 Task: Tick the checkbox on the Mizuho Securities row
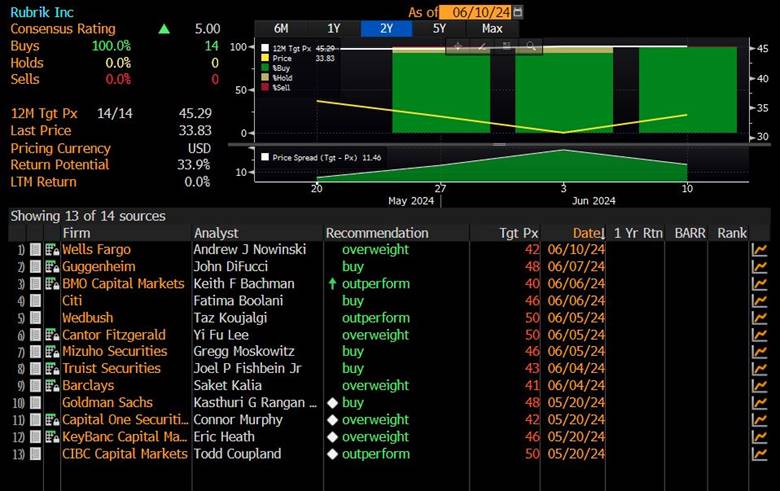pos(35,351)
